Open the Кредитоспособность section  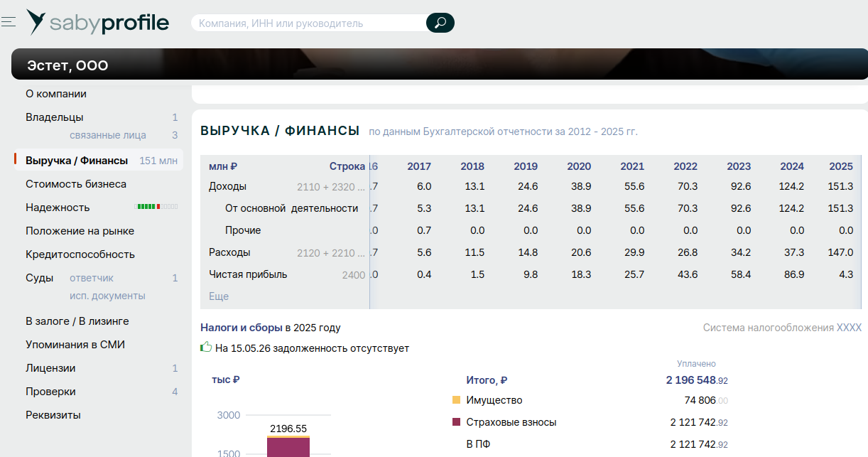[80, 254]
